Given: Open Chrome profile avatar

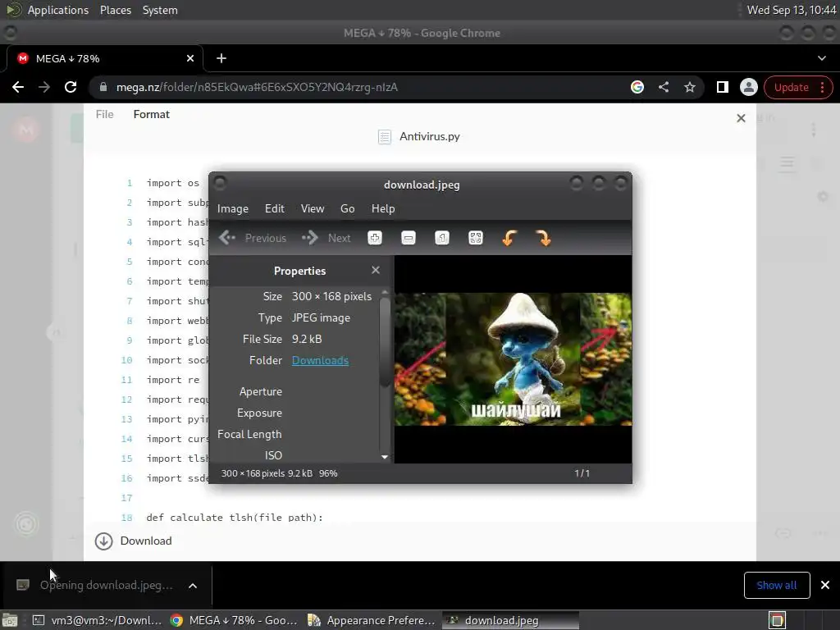Looking at the screenshot, I should tap(748, 87).
